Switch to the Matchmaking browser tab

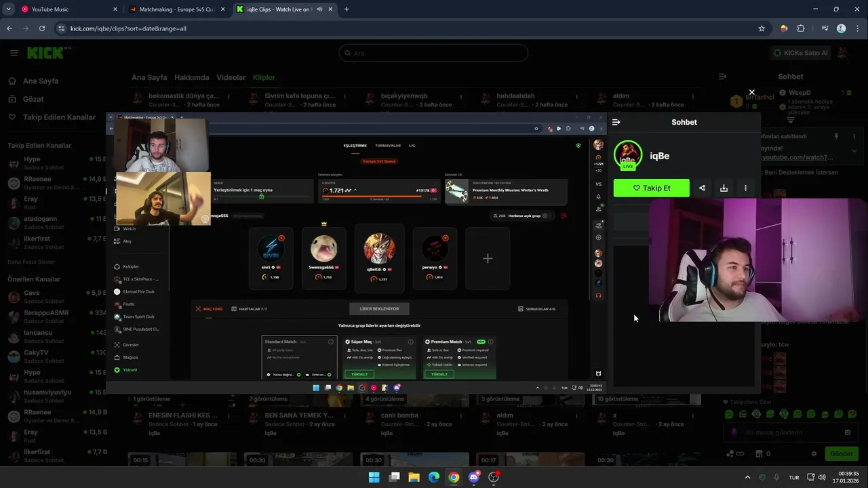(x=176, y=9)
